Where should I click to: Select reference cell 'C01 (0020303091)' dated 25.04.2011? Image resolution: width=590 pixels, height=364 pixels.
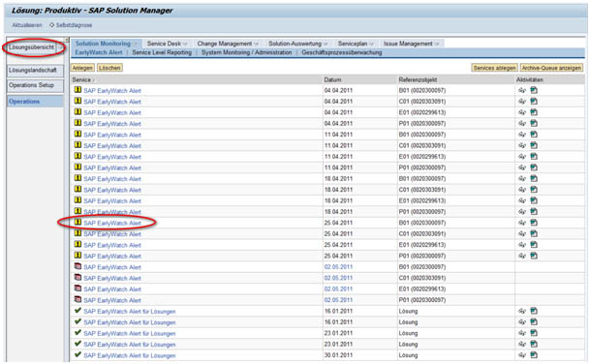(421, 234)
